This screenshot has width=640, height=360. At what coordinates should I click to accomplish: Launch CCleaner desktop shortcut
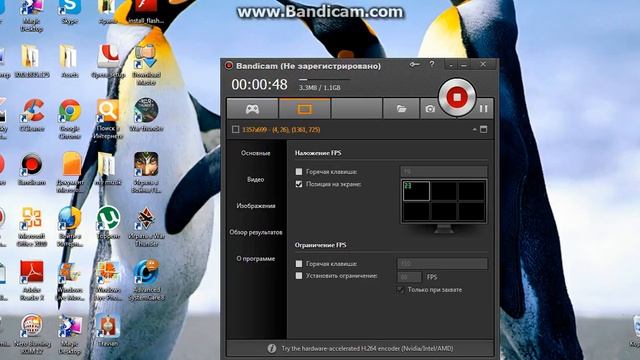32,115
